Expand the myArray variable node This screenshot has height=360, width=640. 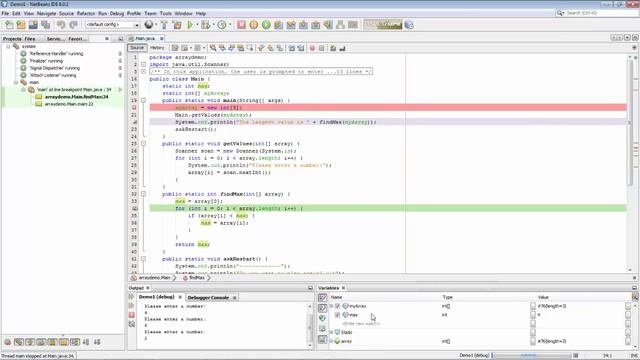click(331, 306)
